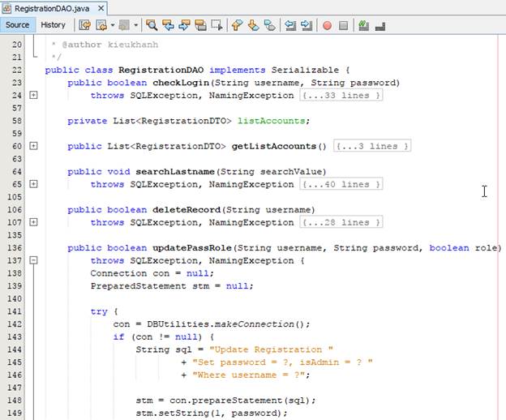
Task: Click Shift Line Right icon
Action: pyautogui.click(x=307, y=25)
